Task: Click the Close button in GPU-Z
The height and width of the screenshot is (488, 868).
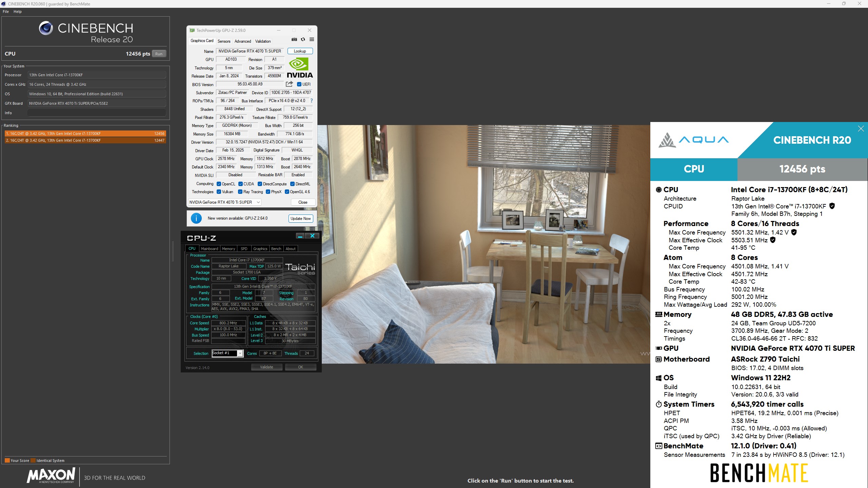Action: point(303,202)
